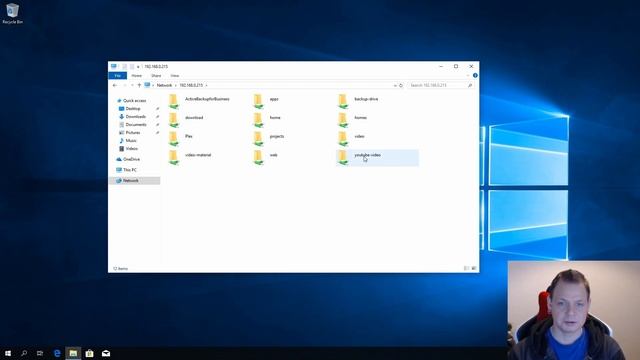Select This PC in navigation pane
This screenshot has width=640, height=360.
pyautogui.click(x=127, y=170)
